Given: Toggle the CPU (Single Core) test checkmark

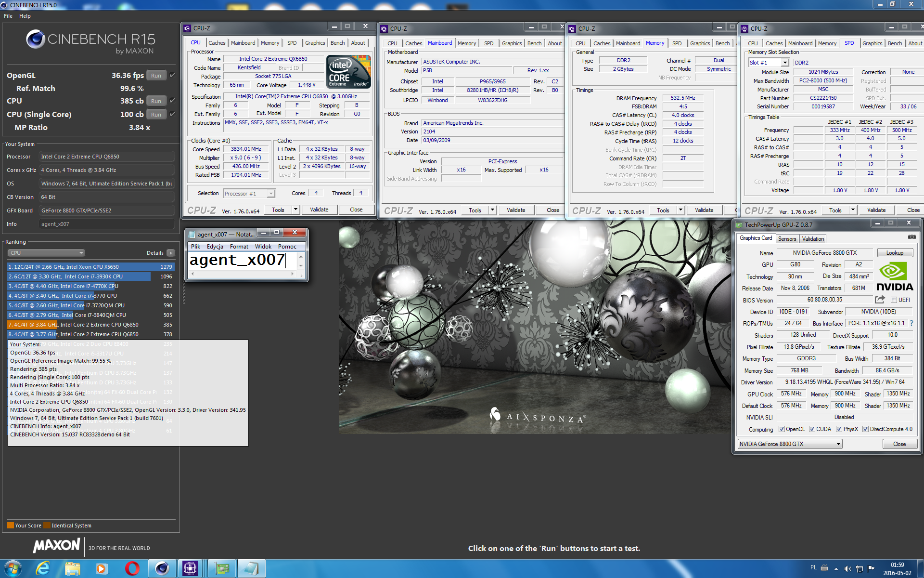Looking at the screenshot, I should [172, 114].
